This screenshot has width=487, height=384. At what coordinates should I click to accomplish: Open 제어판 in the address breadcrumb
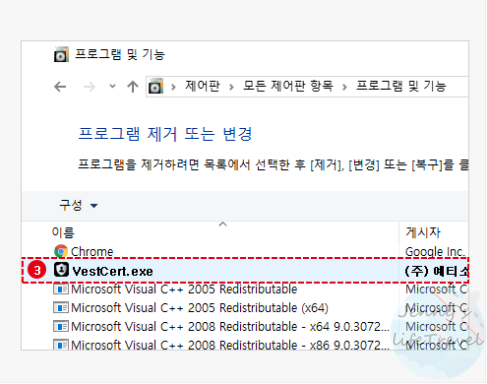click(203, 86)
